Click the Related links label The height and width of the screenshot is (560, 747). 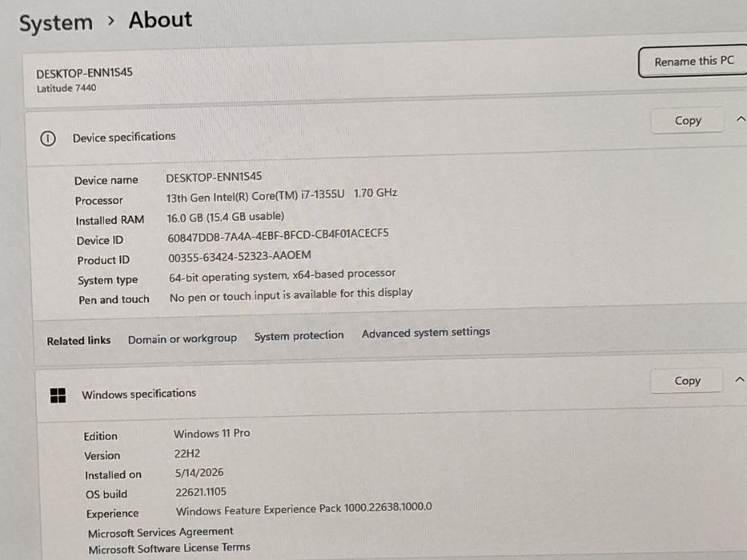[x=78, y=341]
